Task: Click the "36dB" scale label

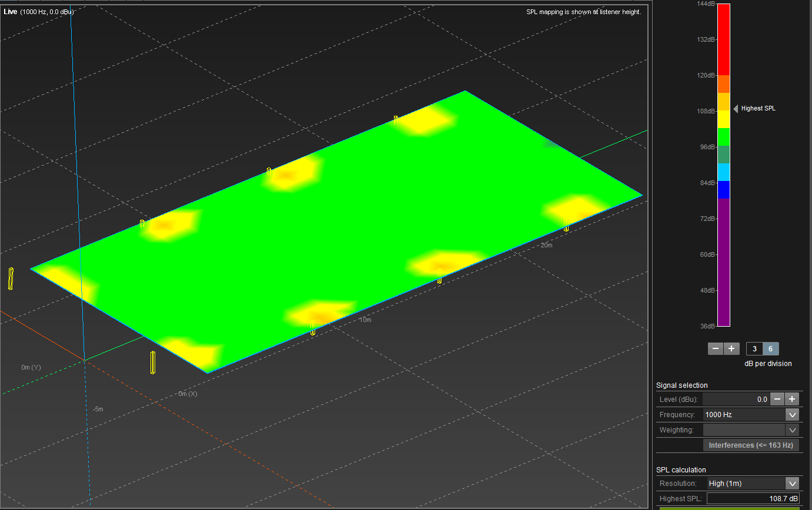Action: (x=707, y=326)
